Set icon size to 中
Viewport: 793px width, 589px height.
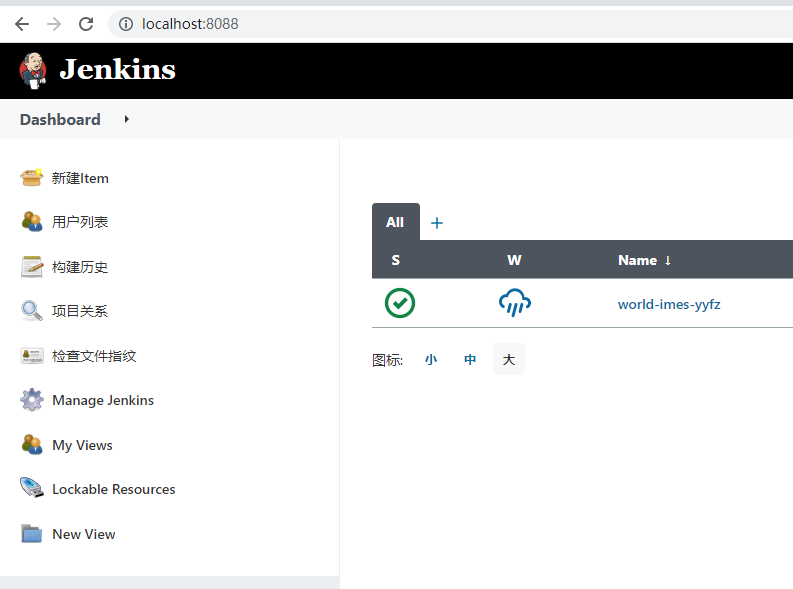[x=470, y=359]
